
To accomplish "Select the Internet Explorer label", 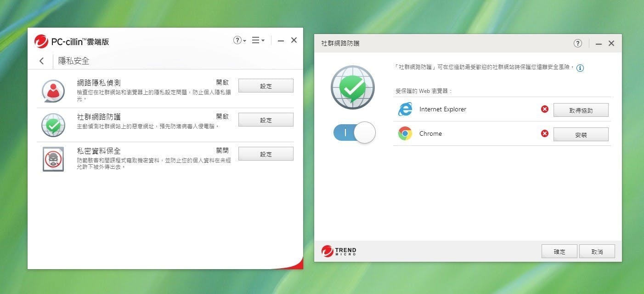I will pos(443,110).
